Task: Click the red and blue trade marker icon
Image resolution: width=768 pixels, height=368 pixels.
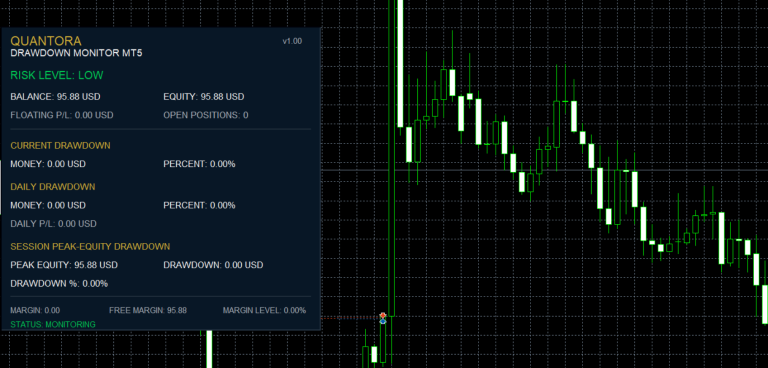Action: [383, 318]
